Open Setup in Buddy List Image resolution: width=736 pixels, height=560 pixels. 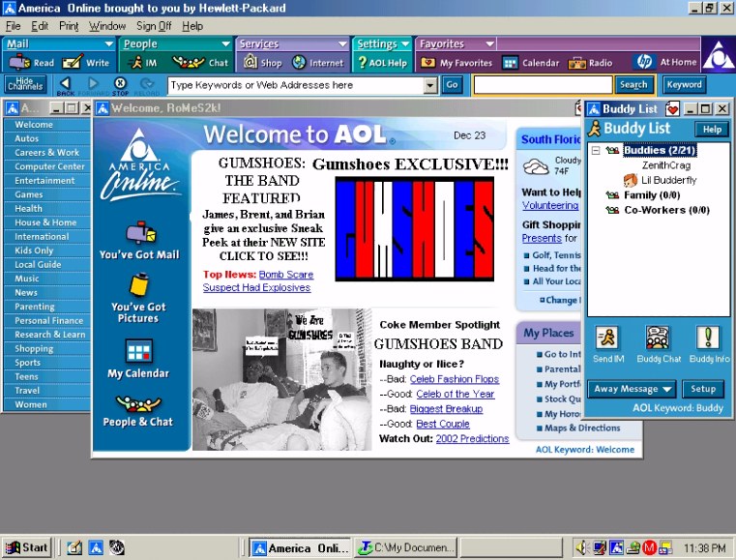click(x=703, y=389)
